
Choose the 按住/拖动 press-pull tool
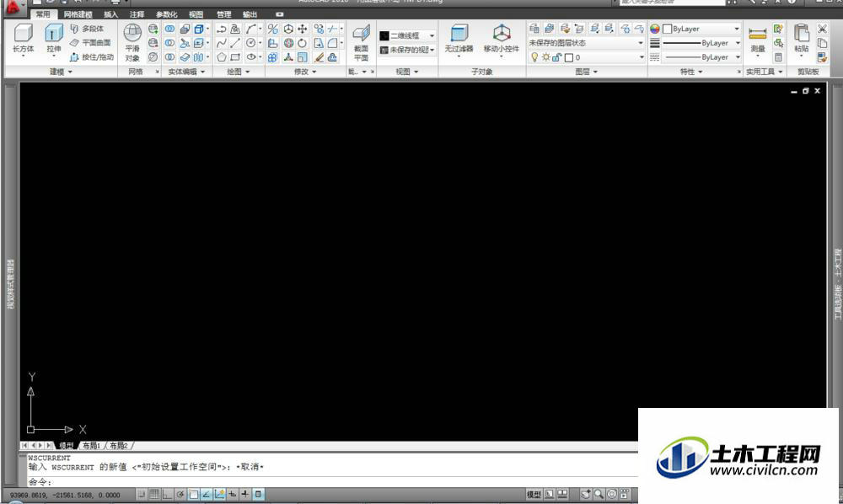(x=91, y=57)
